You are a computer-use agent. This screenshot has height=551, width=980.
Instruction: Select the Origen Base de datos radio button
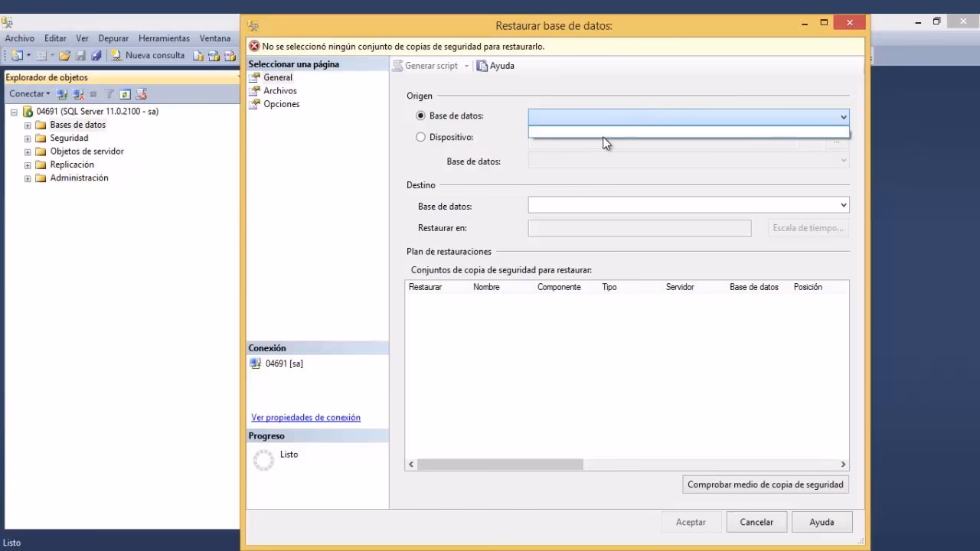420,116
